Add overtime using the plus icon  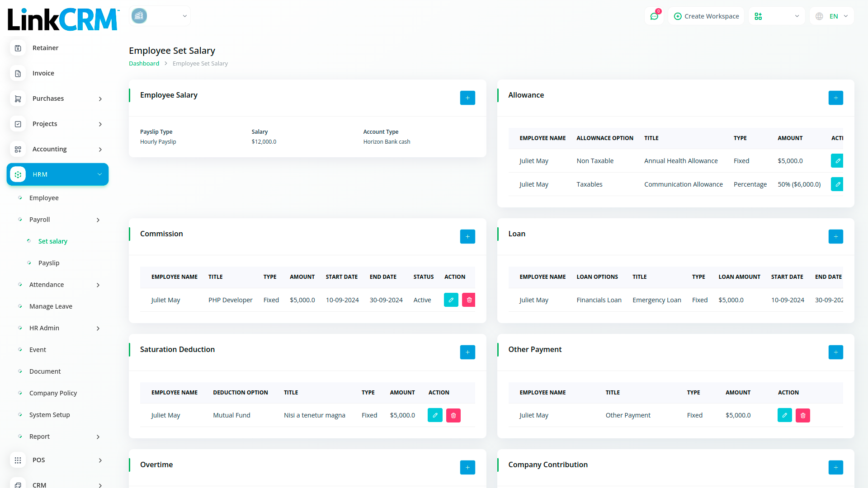(x=467, y=467)
